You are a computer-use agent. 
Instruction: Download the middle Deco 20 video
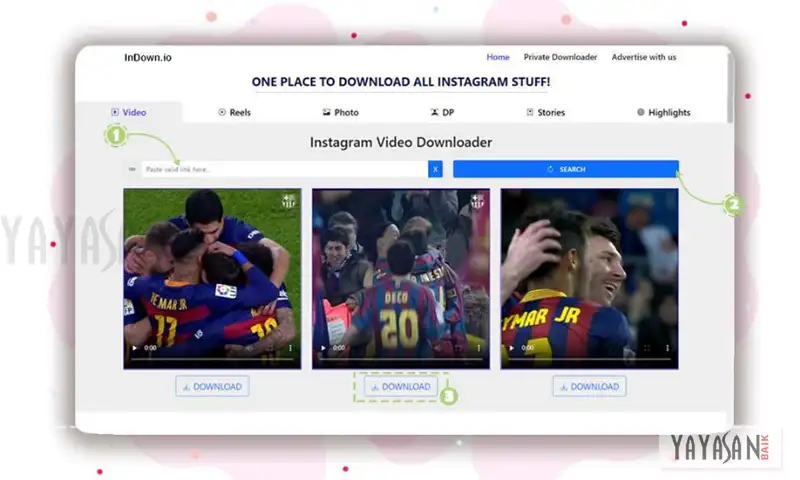(401, 387)
